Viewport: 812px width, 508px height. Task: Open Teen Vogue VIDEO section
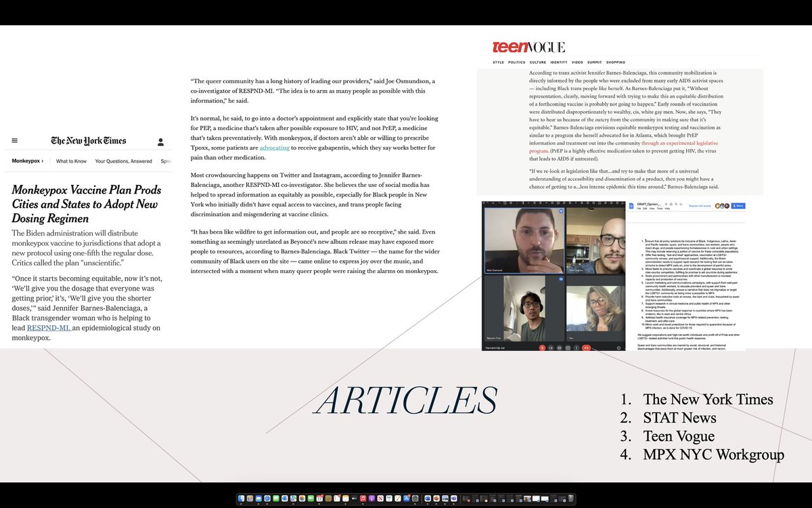point(577,62)
